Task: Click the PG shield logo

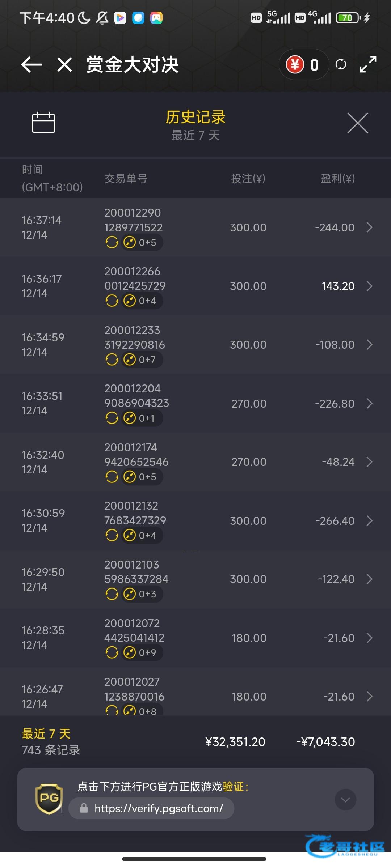Action: click(x=49, y=799)
